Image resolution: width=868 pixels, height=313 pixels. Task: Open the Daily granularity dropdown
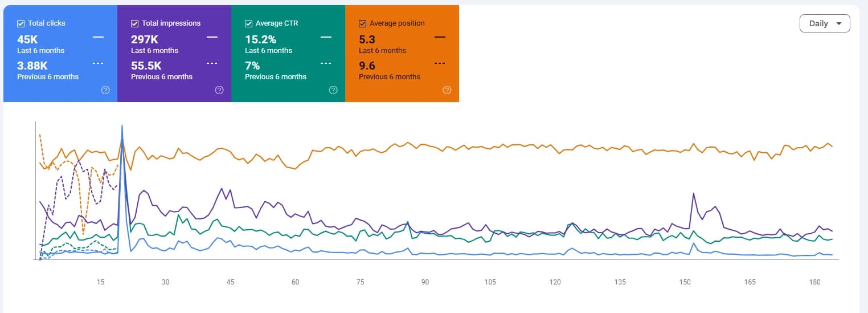825,23
